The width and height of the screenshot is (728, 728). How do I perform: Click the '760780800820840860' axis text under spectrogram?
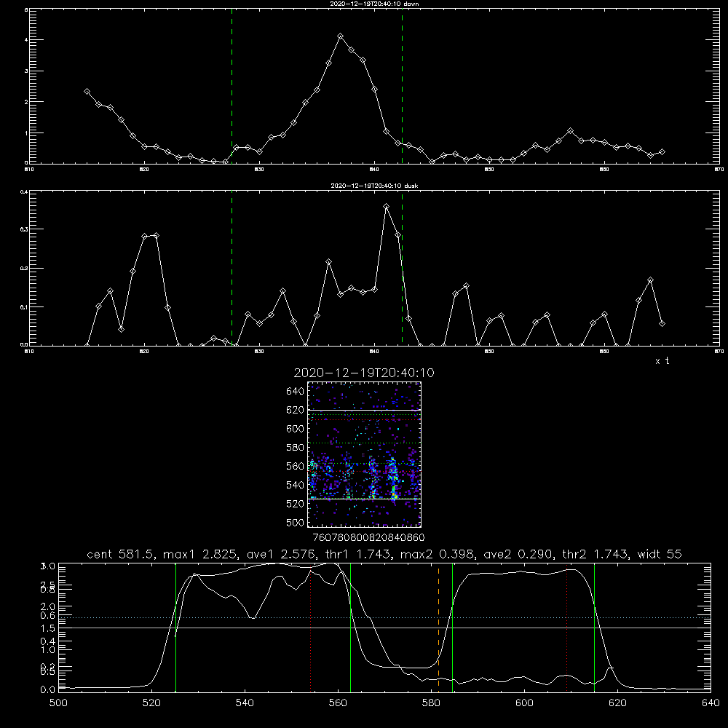click(x=368, y=538)
